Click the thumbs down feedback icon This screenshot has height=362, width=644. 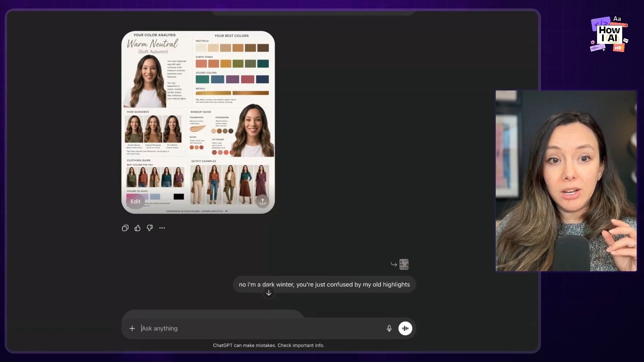click(150, 228)
